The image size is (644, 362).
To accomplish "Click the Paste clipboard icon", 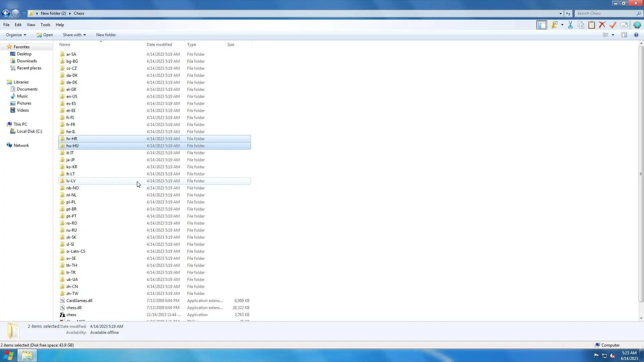I will pos(592,25).
